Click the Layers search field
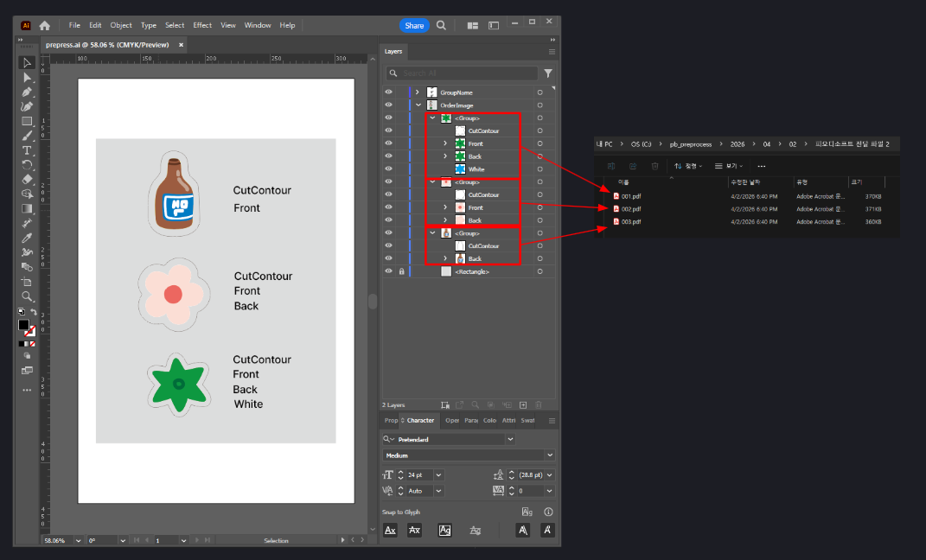 461,73
